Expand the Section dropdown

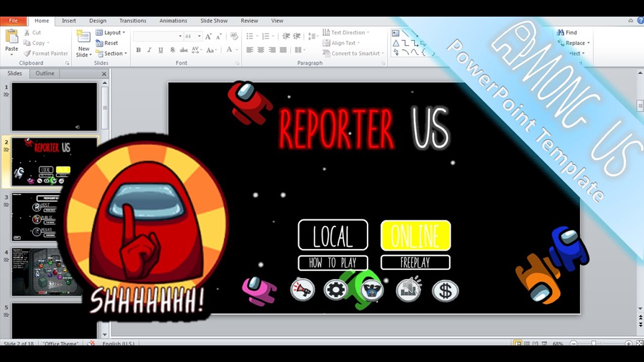pyautogui.click(x=112, y=53)
